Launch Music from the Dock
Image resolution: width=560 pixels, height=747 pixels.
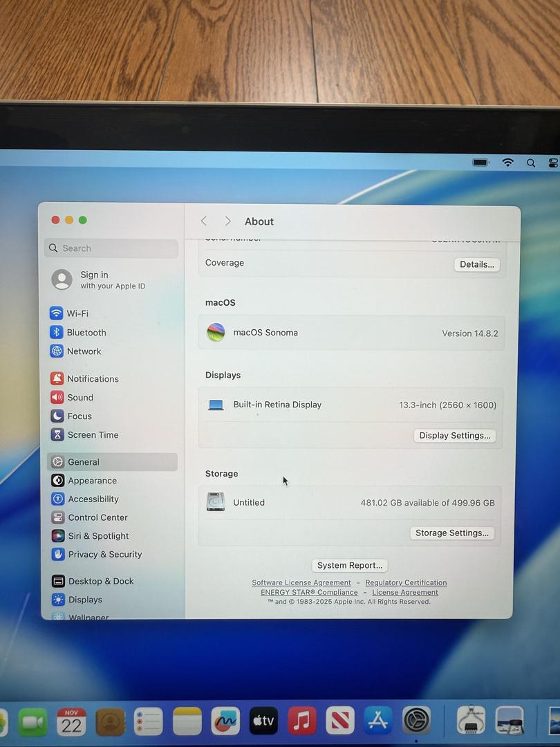point(302,720)
